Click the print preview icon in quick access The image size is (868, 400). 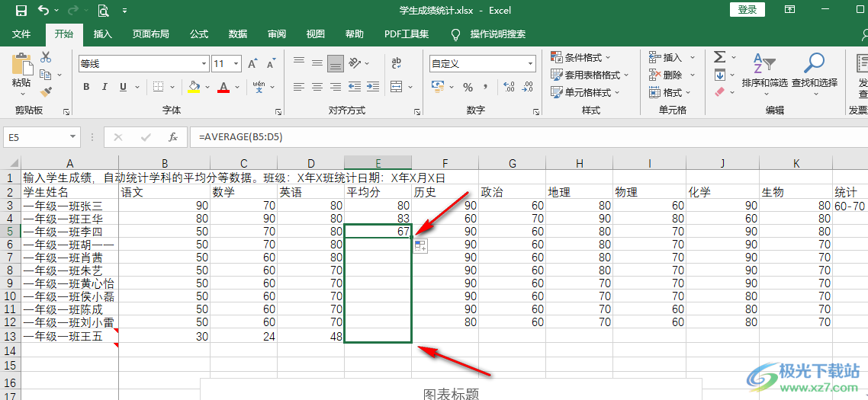(102, 10)
